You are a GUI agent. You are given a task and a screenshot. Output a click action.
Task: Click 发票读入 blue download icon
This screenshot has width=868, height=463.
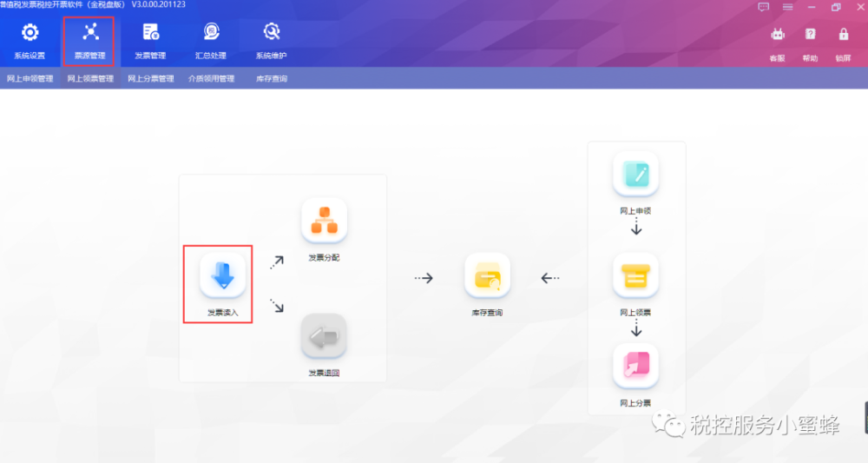click(222, 275)
